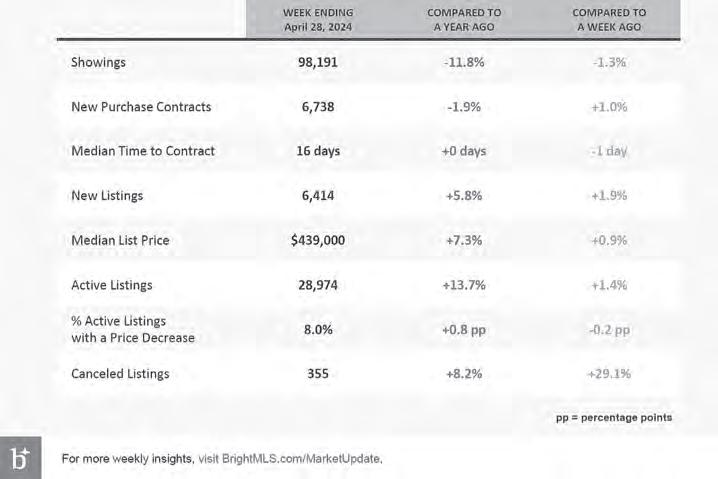Select the New Purchase Contracts label
Screen dimensions: 718x479
coord(141,107)
